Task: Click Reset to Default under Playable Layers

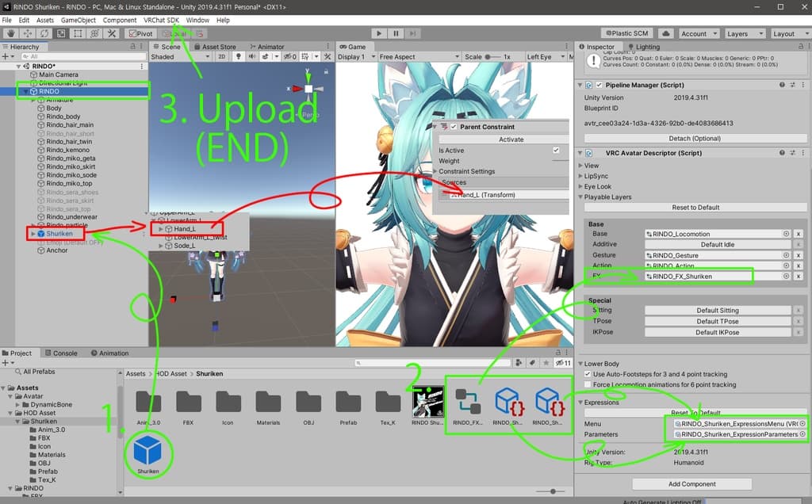Action: [x=695, y=207]
